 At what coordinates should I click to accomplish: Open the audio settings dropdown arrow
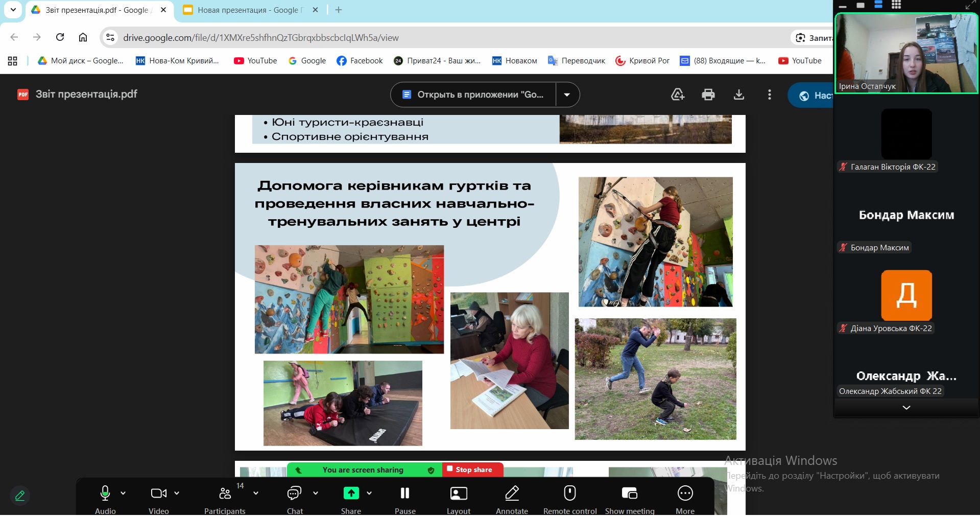pos(124,493)
